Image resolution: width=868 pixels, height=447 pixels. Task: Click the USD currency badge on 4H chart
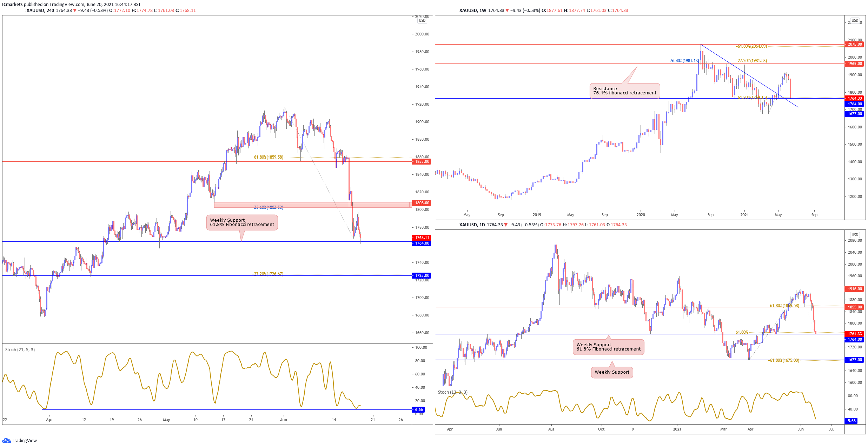pos(422,21)
